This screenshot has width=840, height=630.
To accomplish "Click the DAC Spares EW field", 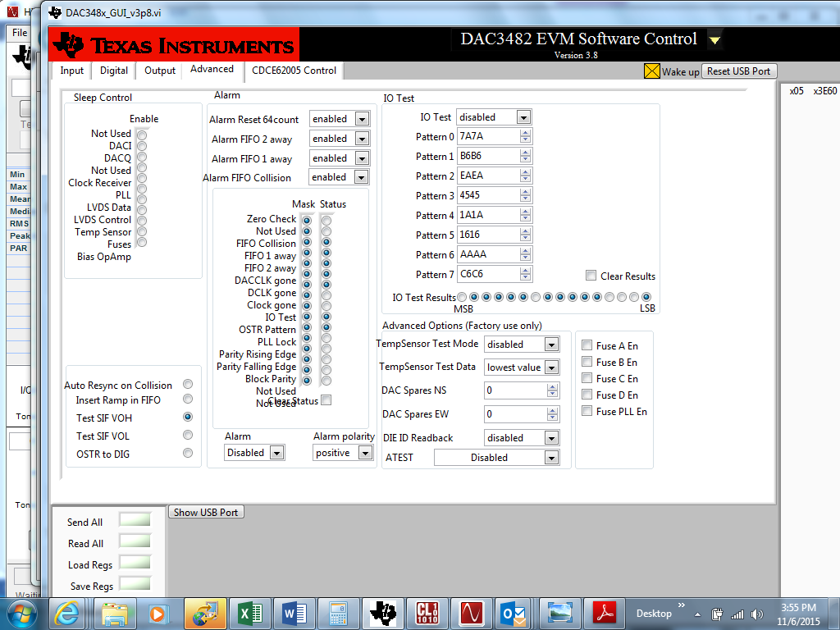I will point(515,414).
